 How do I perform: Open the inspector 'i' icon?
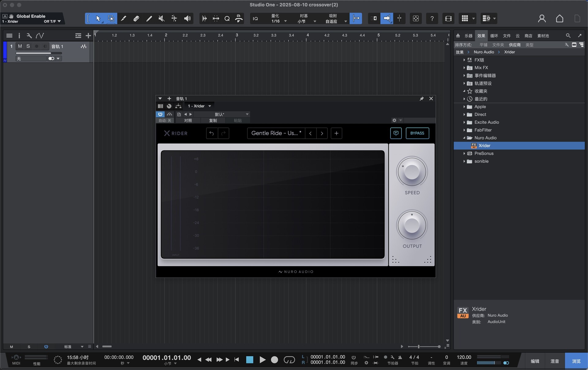(x=19, y=36)
